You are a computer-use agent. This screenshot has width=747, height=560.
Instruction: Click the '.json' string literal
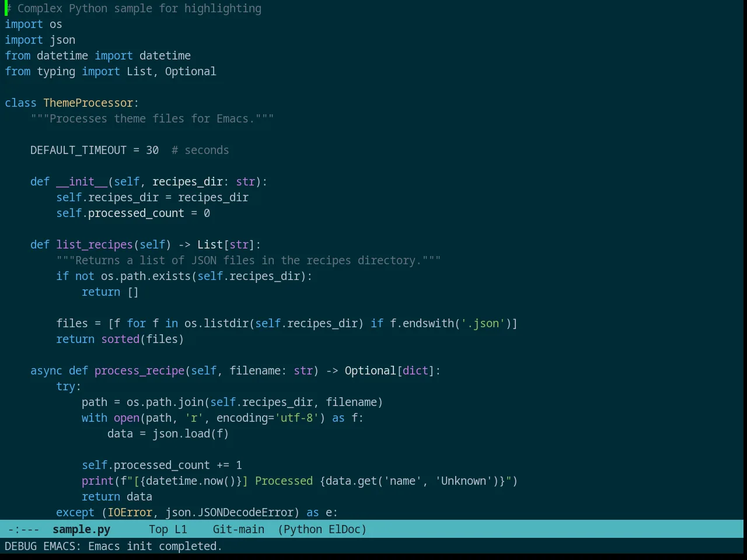tap(483, 323)
